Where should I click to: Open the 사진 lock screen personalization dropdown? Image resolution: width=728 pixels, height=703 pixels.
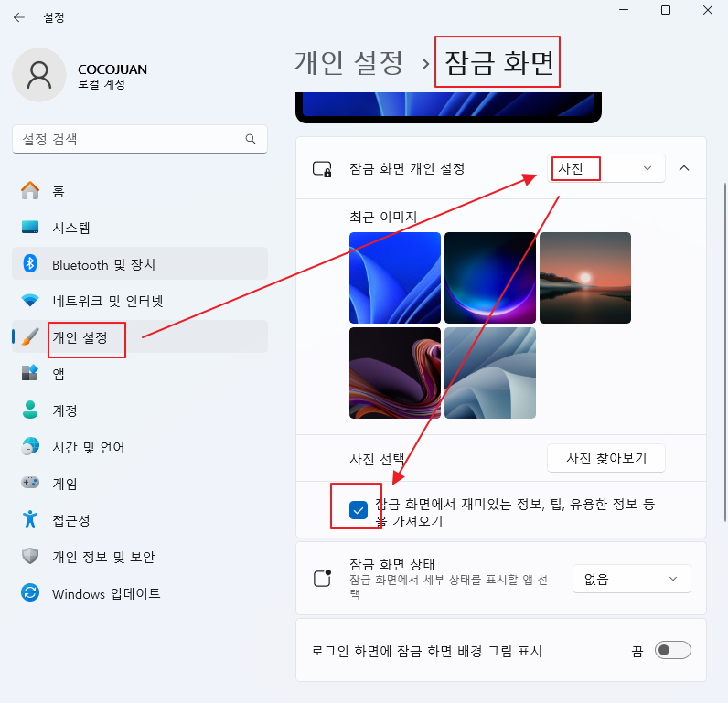tap(605, 168)
